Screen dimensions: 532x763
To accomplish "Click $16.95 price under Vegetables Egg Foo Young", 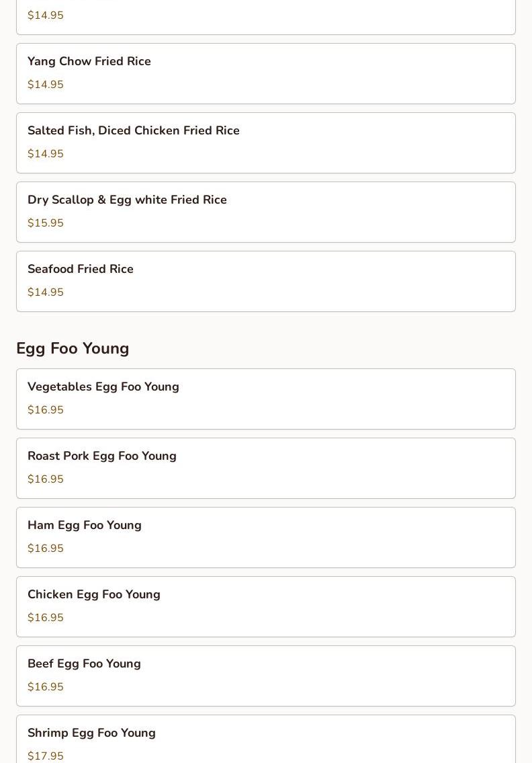I will click(46, 410).
